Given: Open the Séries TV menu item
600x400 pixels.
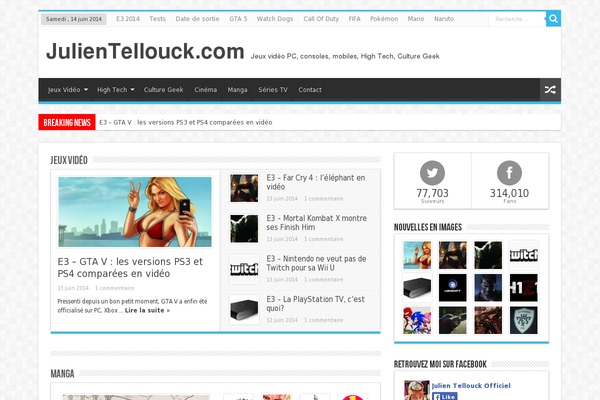Looking at the screenshot, I should (x=273, y=90).
